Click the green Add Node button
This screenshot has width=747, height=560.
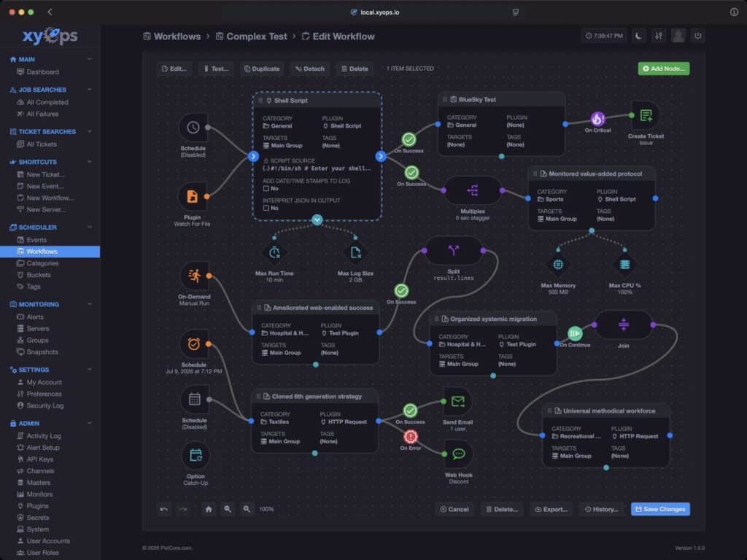(x=663, y=69)
